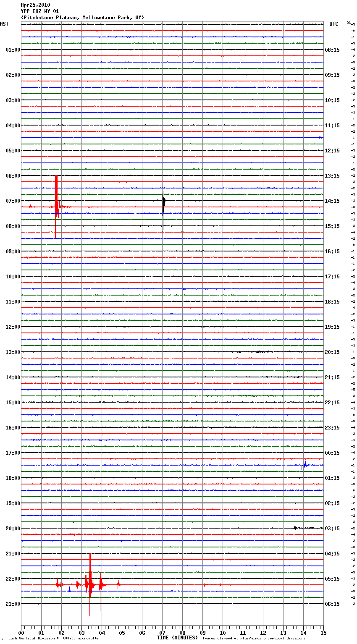Click the 08:15 UTC row label
The image size is (357, 644).
pos(332,50)
